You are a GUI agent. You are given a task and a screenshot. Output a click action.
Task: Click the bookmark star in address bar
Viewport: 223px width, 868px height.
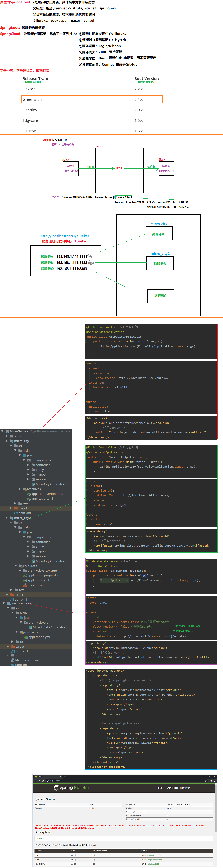[x=206, y=781]
